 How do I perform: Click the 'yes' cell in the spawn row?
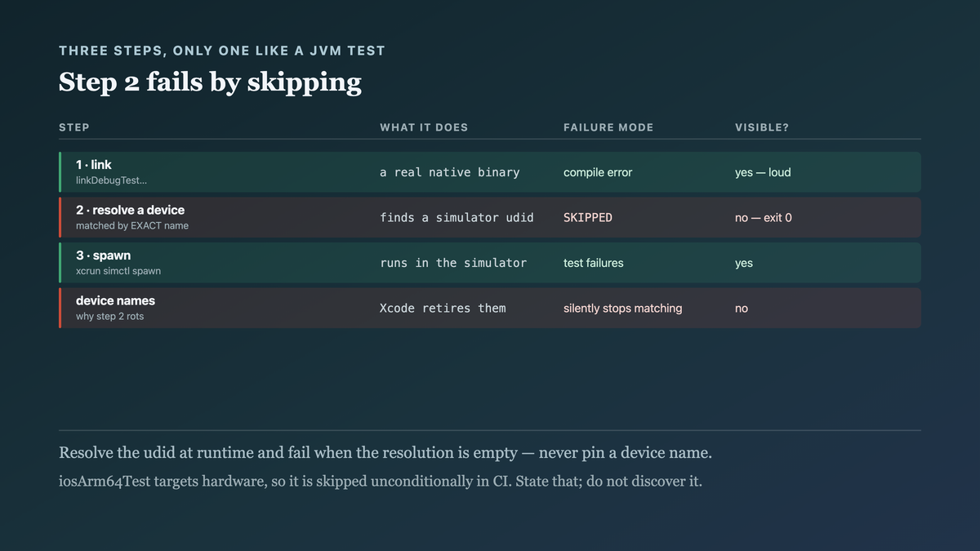pos(744,264)
